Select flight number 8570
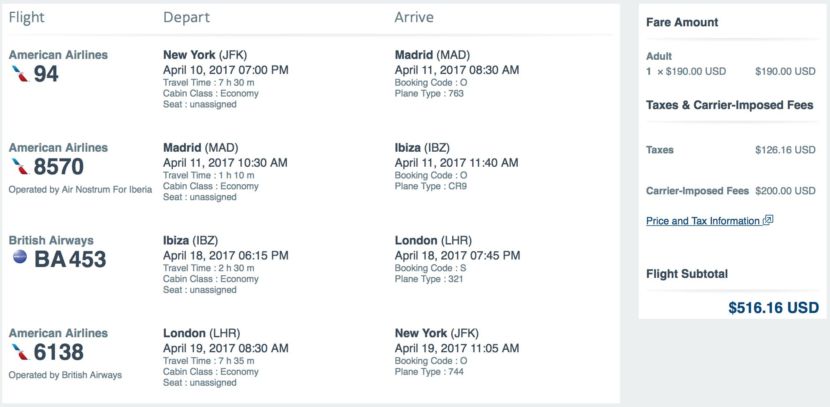The image size is (830, 407). click(x=59, y=167)
